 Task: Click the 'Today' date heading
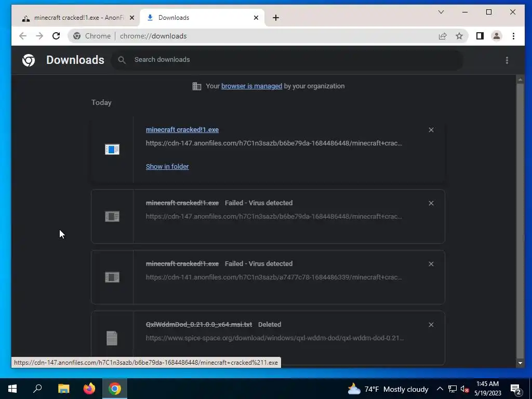(101, 102)
